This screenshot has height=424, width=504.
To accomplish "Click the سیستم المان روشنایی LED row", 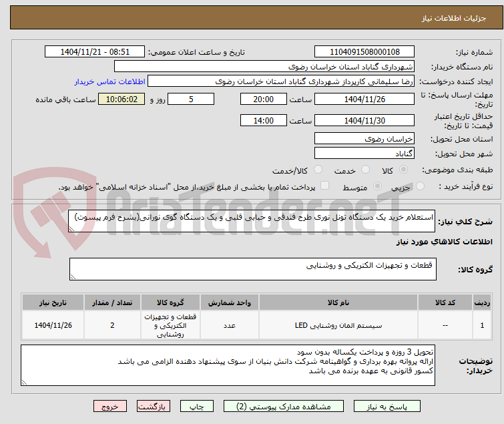I will 256,325.
